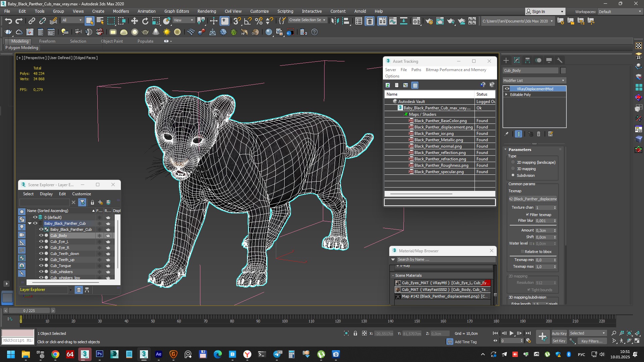Click the time slider 0 / 225 handle
Image resolution: width=644 pixels, height=362 pixels.
[29, 311]
